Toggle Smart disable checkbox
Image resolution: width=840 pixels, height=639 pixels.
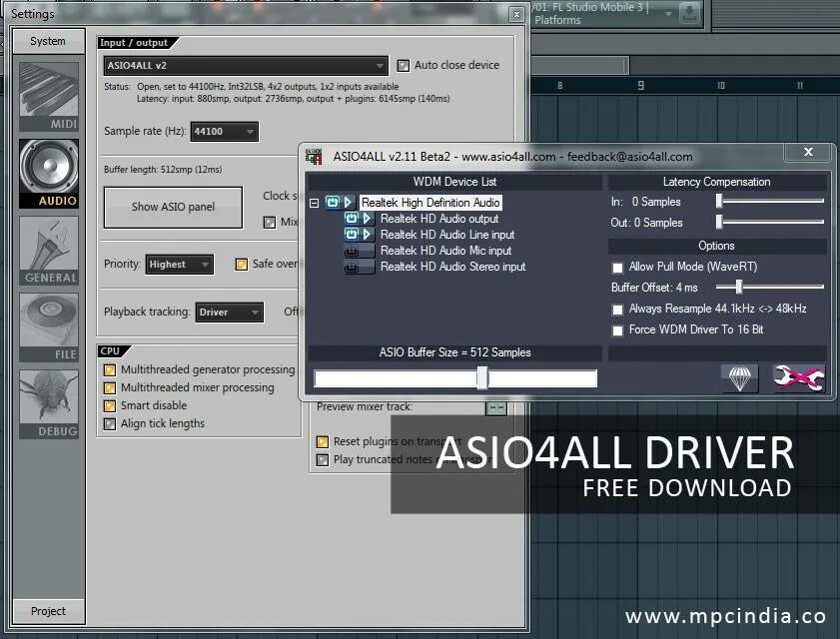[110, 406]
